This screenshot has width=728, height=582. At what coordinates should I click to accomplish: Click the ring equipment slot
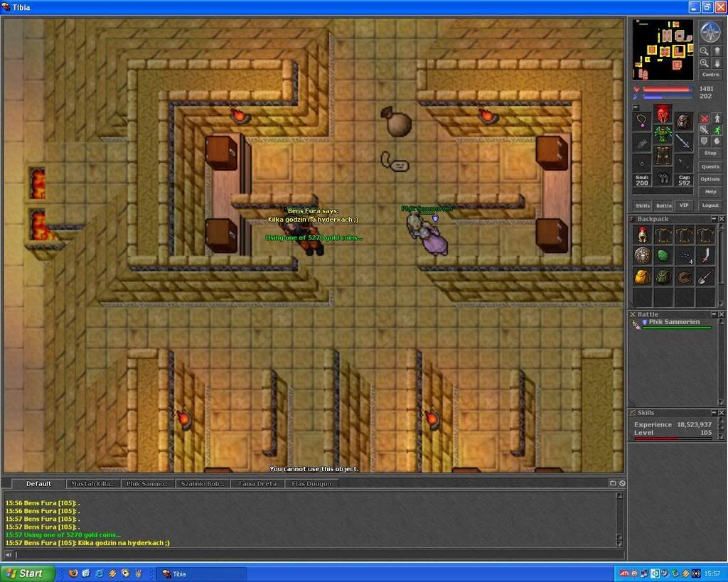pos(642,163)
